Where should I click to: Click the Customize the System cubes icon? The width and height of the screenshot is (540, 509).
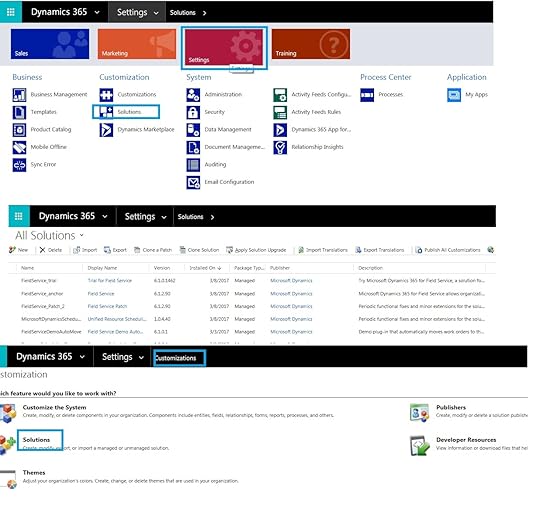(x=8, y=413)
